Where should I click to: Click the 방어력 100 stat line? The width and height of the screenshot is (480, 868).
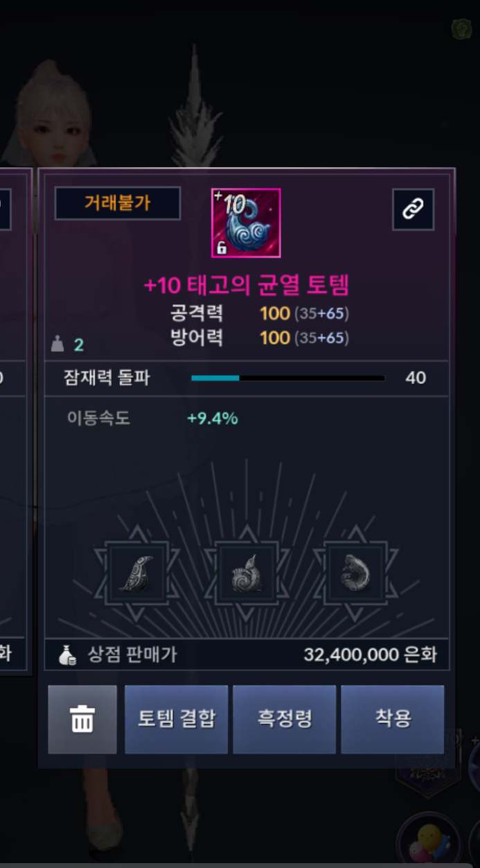point(259,338)
